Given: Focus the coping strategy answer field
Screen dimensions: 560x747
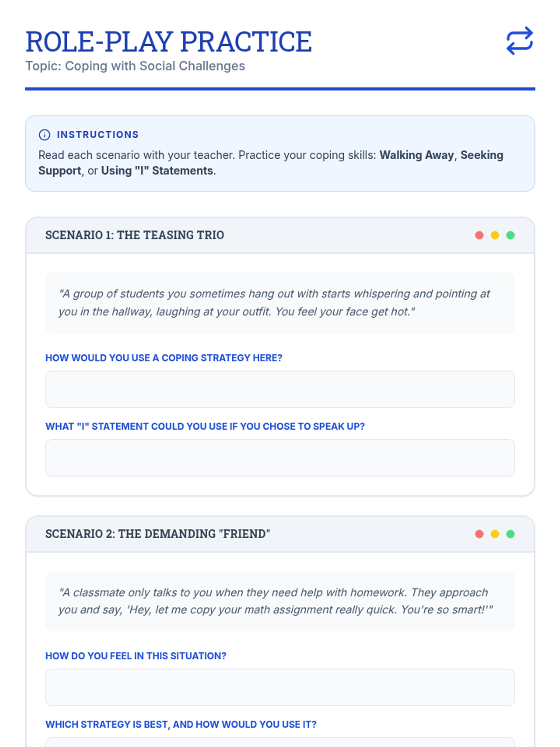Looking at the screenshot, I should (280, 389).
